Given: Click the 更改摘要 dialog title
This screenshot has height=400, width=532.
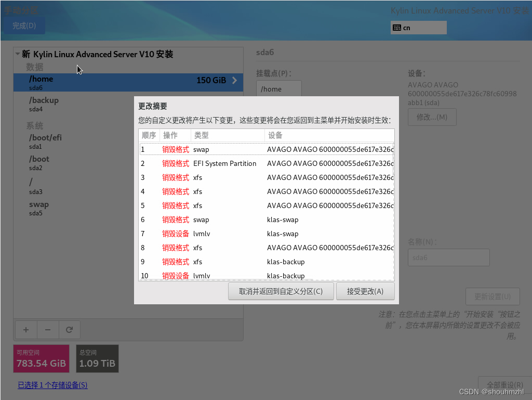Looking at the screenshot, I should click(153, 106).
